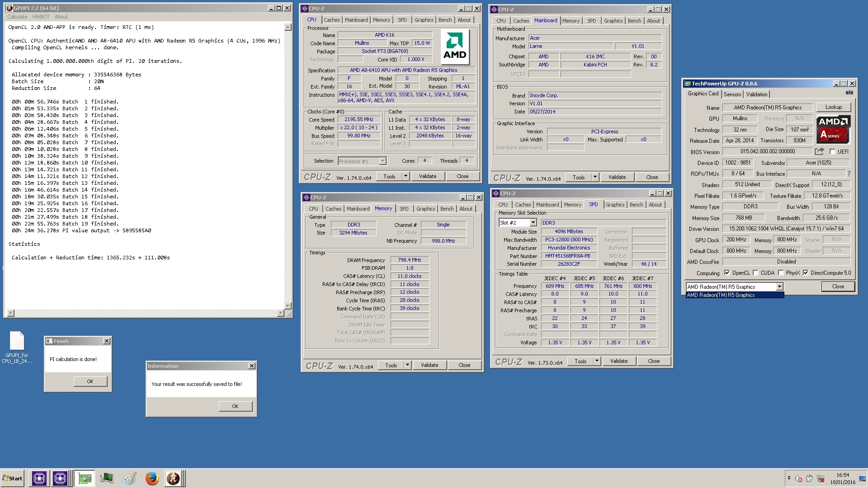Click the GPU-Z title bar application icon

(x=687, y=84)
